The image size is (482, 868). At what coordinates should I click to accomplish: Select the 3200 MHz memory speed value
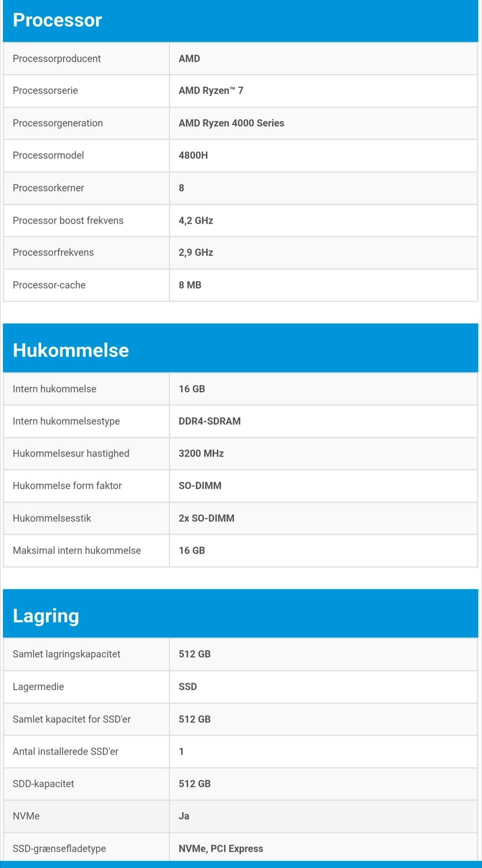(x=201, y=454)
